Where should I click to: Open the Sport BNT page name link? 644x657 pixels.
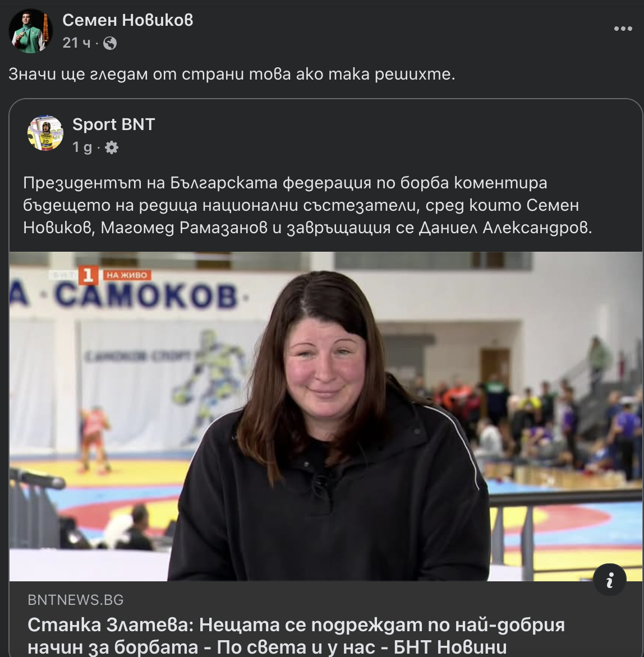tap(114, 124)
